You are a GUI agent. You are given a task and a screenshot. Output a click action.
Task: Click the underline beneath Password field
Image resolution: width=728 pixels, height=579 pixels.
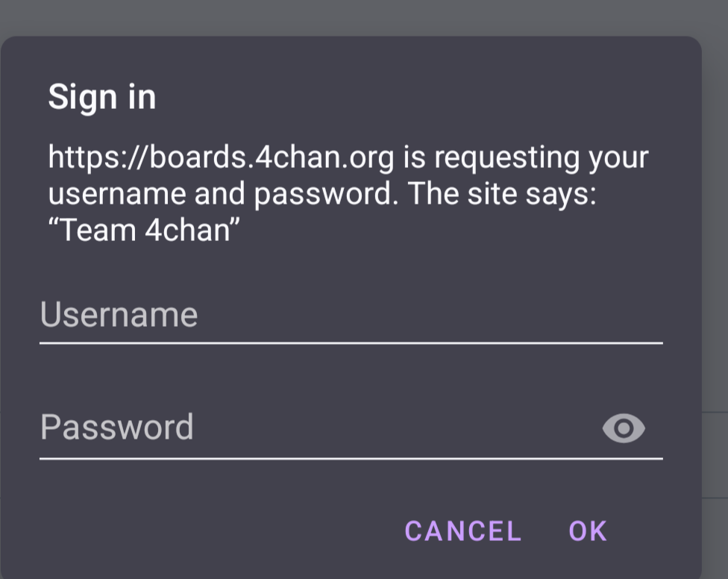tap(351, 458)
